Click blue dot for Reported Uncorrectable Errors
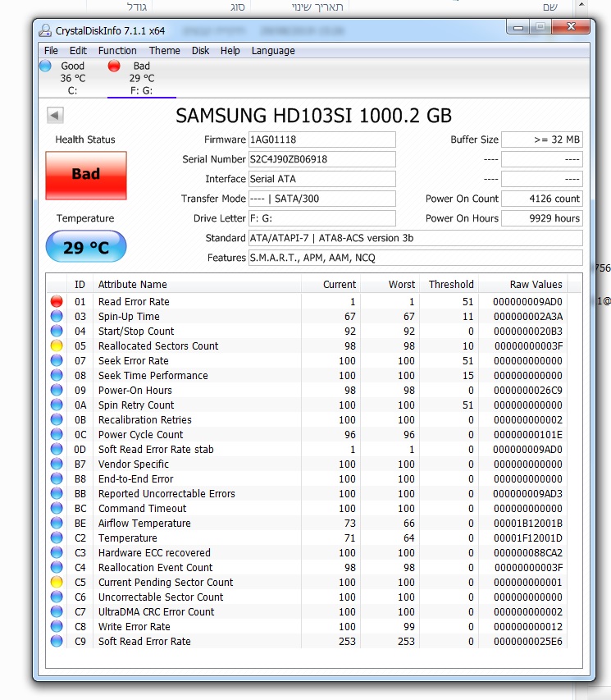 click(57, 493)
